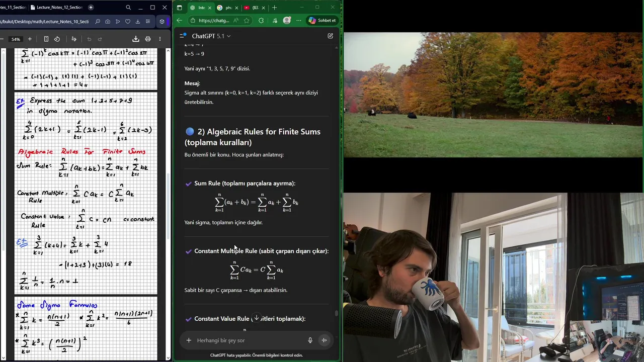
Task: Take a snapshot with the camera icon
Action: 108,22
